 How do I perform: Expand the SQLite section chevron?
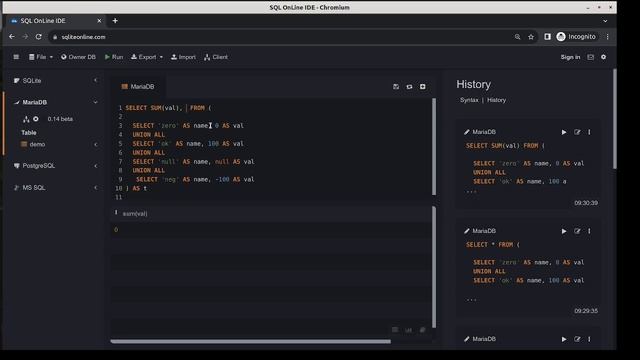[x=96, y=80]
